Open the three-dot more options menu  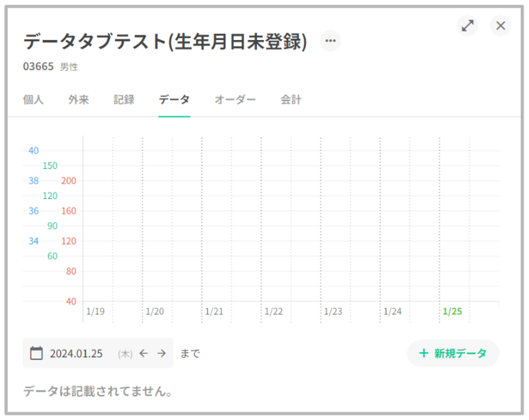point(330,41)
